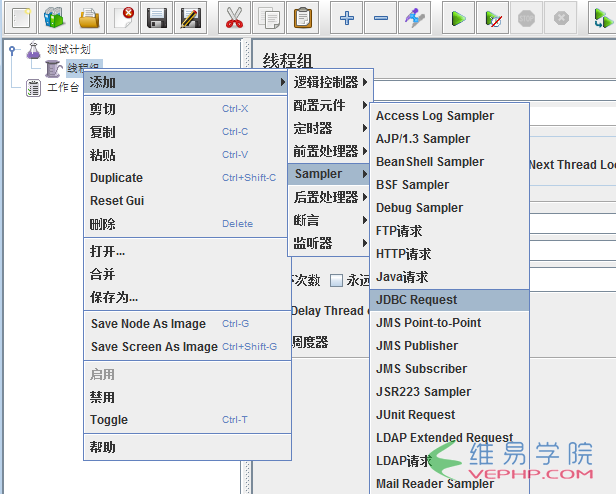The image size is (616, 494).
Task: Select JDBC Request sampler
Action: (x=449, y=300)
